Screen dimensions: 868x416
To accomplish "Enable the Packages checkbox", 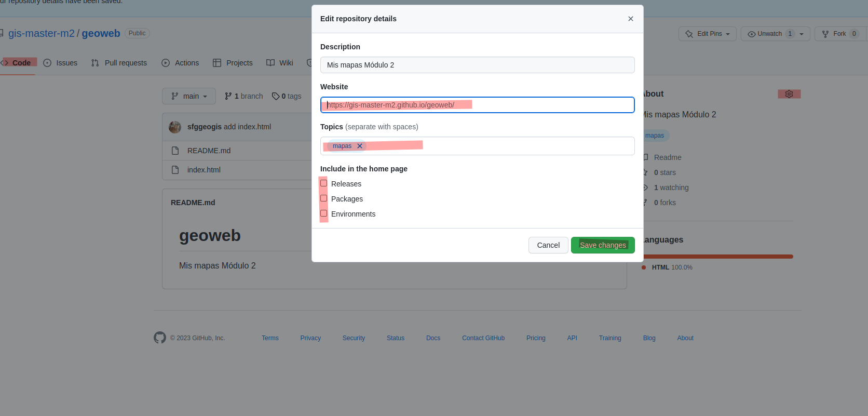I will (x=324, y=198).
